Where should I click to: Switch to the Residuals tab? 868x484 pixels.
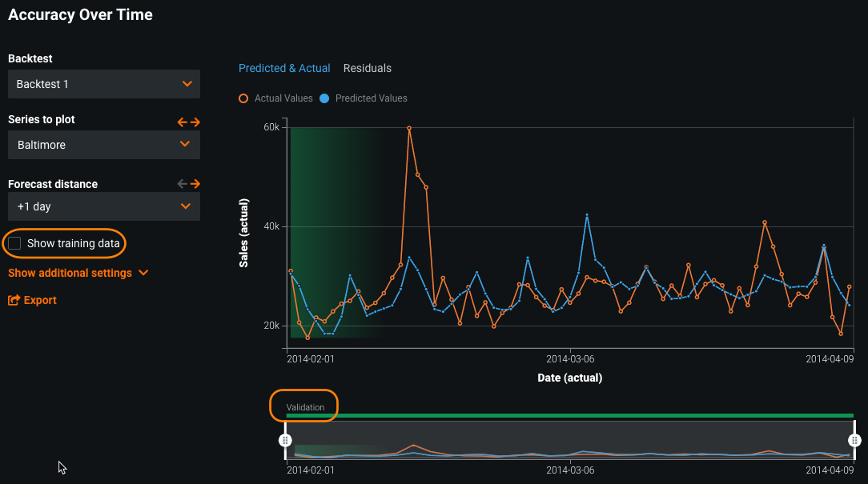point(368,68)
